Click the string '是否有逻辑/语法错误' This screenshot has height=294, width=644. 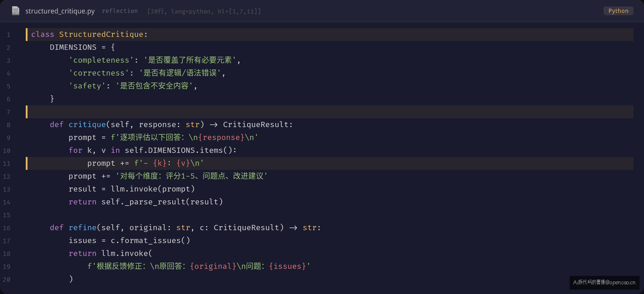[180, 73]
